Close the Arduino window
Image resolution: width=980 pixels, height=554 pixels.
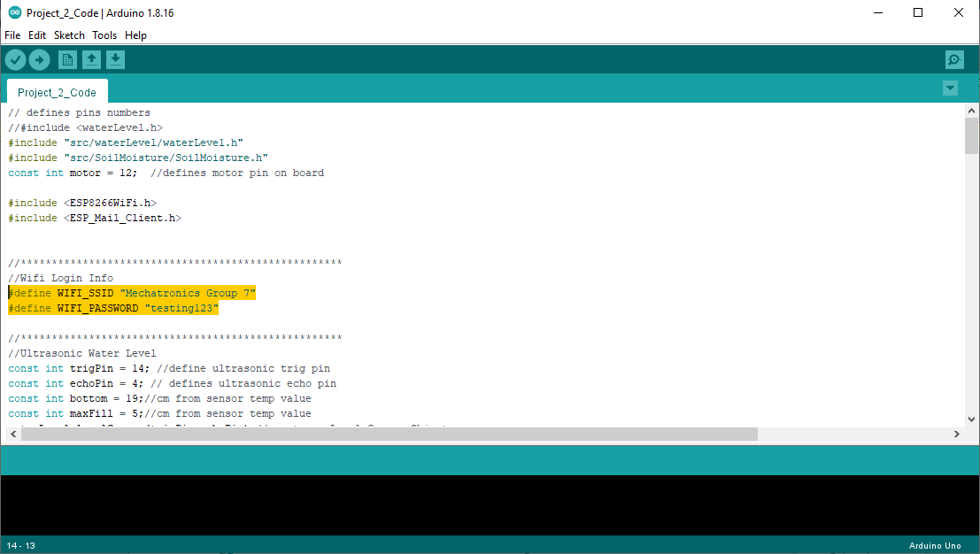pos(958,12)
